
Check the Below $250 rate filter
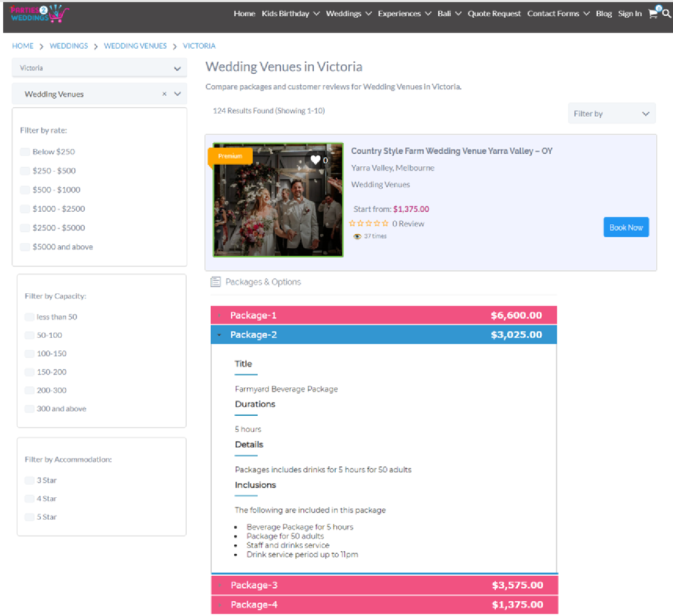25,152
